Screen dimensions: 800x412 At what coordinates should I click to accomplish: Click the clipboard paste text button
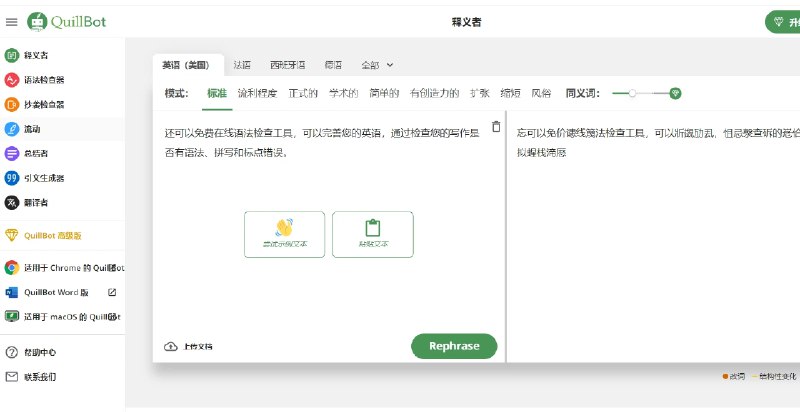pos(373,235)
